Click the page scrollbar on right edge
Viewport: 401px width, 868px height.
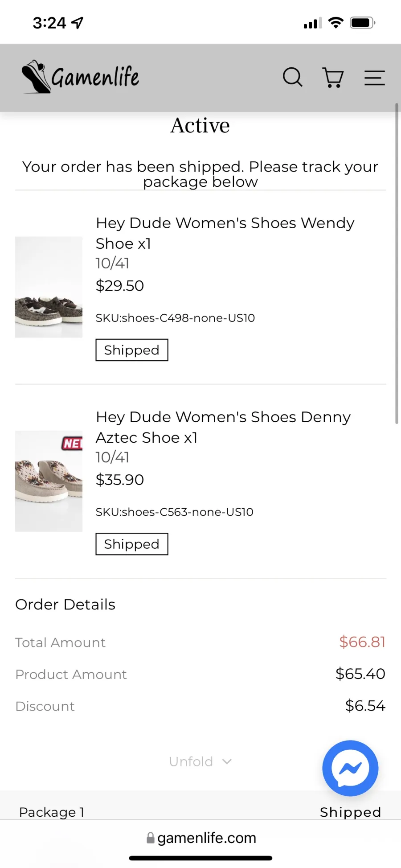(x=397, y=263)
